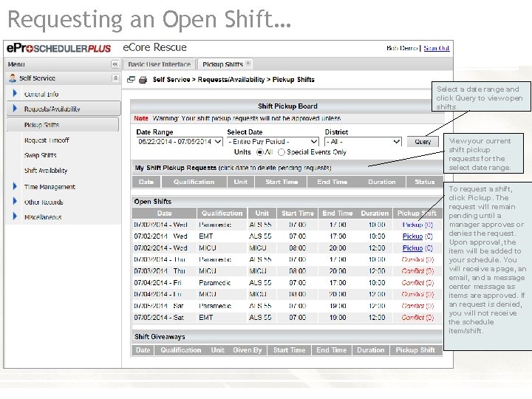
Task: Collapse the Menu sidebar with the double-arrow icon
Action: (115, 64)
